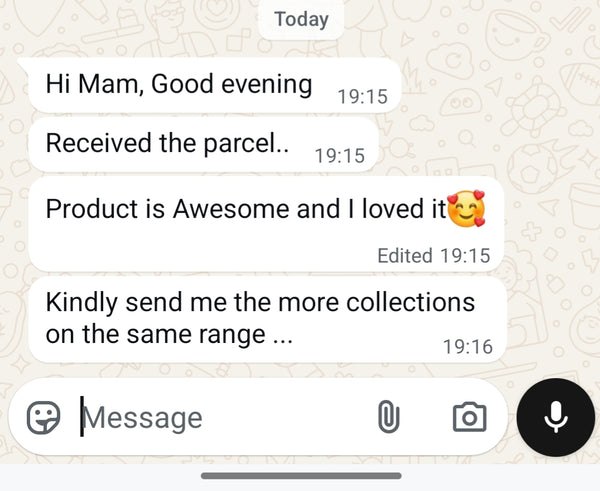Open the camera from message bar
Viewport: 600px width, 491px height.
pos(470,417)
